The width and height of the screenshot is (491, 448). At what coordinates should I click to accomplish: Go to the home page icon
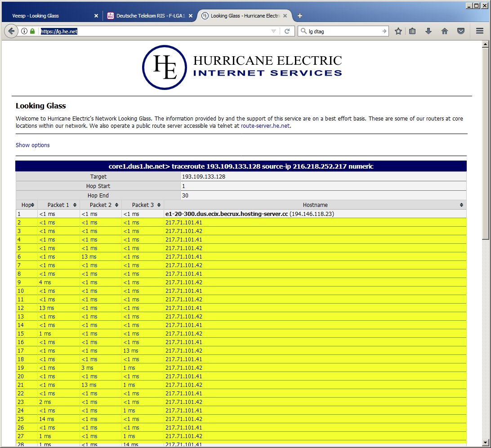click(444, 31)
